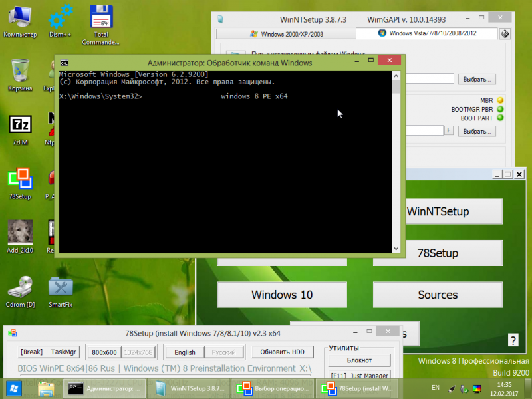This screenshot has width=532, height=399.
Task: Switch 78Setup language to Русский
Action: tap(223, 352)
